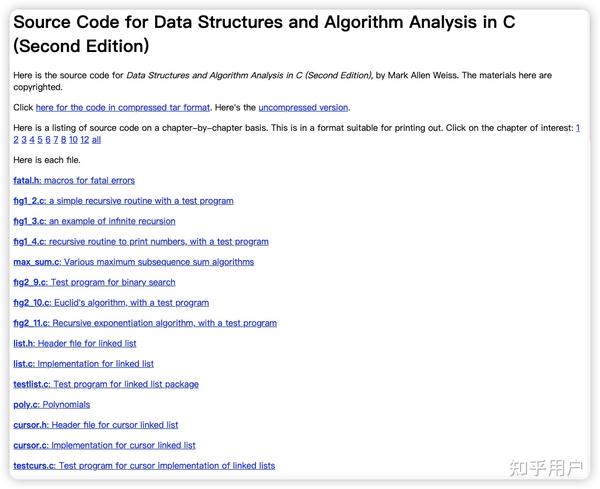This screenshot has height=489, width=600.
Task: Open list.c linked list implementation
Action: tap(83, 364)
